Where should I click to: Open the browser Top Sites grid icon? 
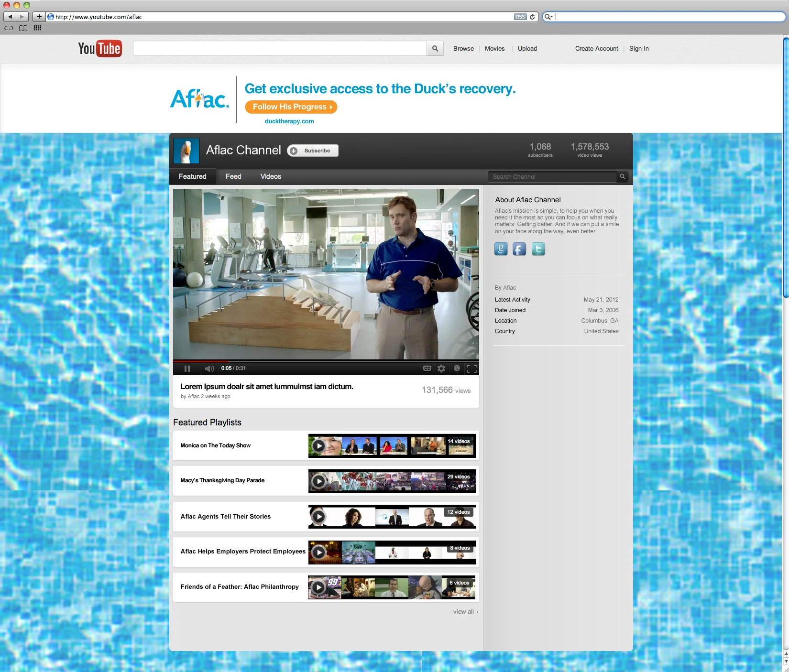click(x=38, y=28)
